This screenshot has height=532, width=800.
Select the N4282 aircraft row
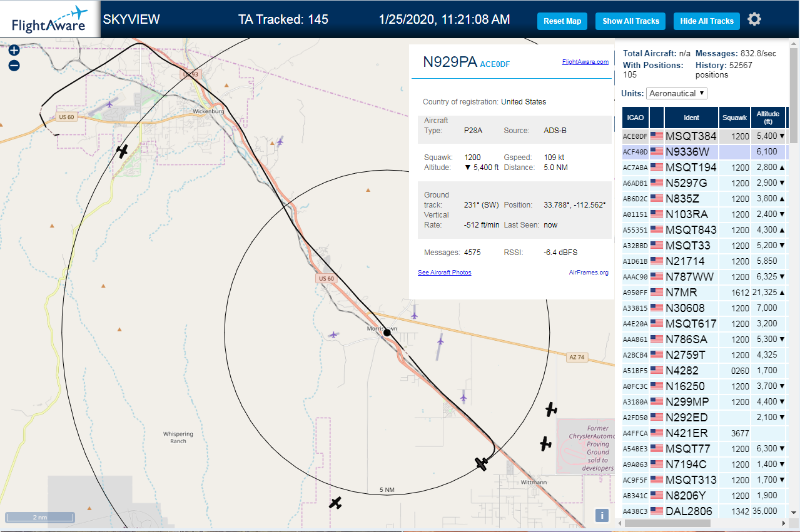click(704, 370)
